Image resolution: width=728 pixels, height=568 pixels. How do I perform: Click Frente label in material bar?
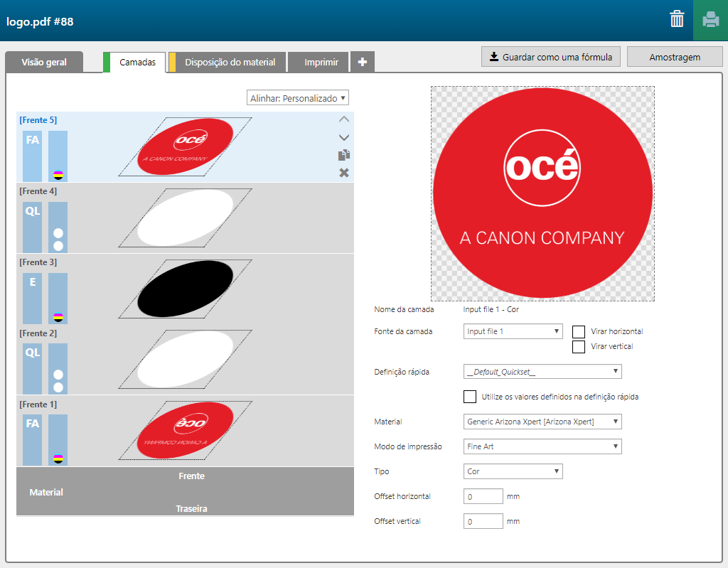pos(191,476)
